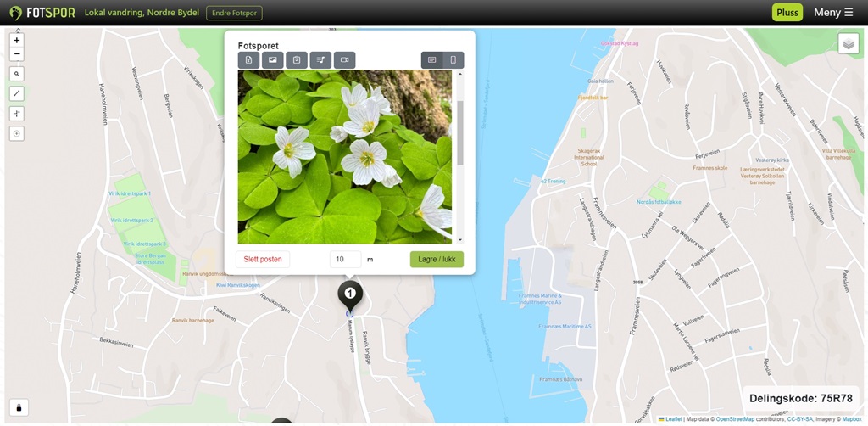
Task: Click the popup scrollbar down arrow
Action: 460,240
